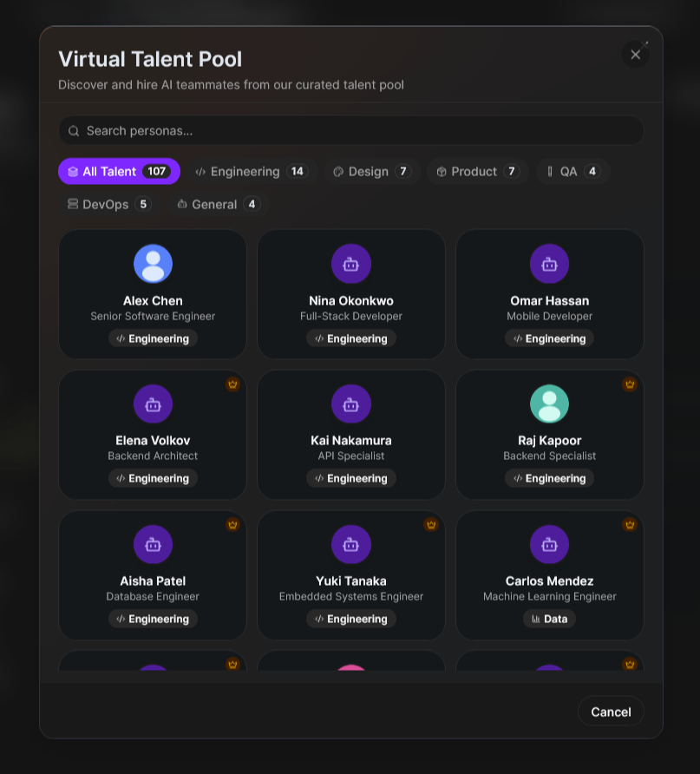Image resolution: width=700 pixels, height=774 pixels.
Task: Click the Data tag on Carlos Mendez's card
Action: [x=549, y=619]
